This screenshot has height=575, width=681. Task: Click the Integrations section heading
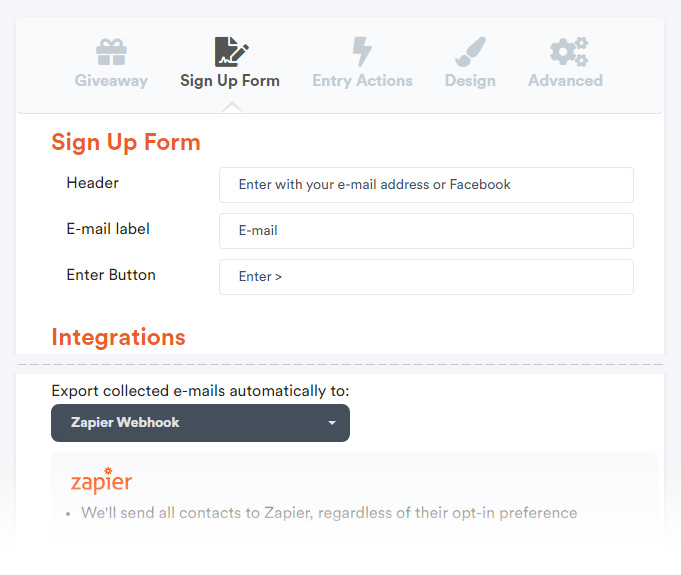point(118,337)
